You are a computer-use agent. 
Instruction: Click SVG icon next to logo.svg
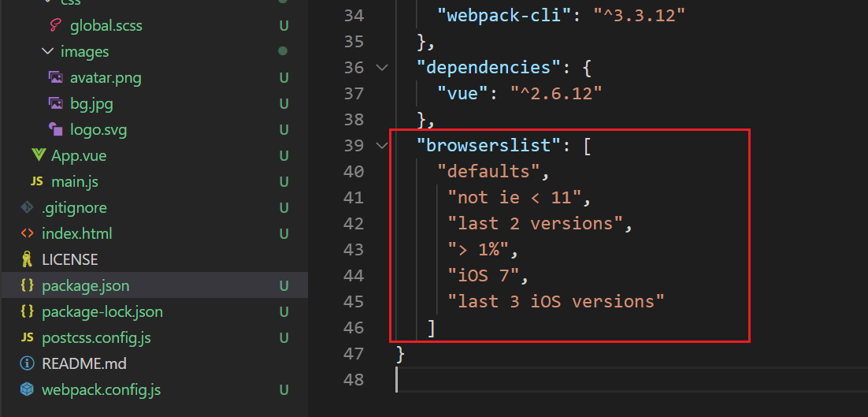tap(55, 129)
